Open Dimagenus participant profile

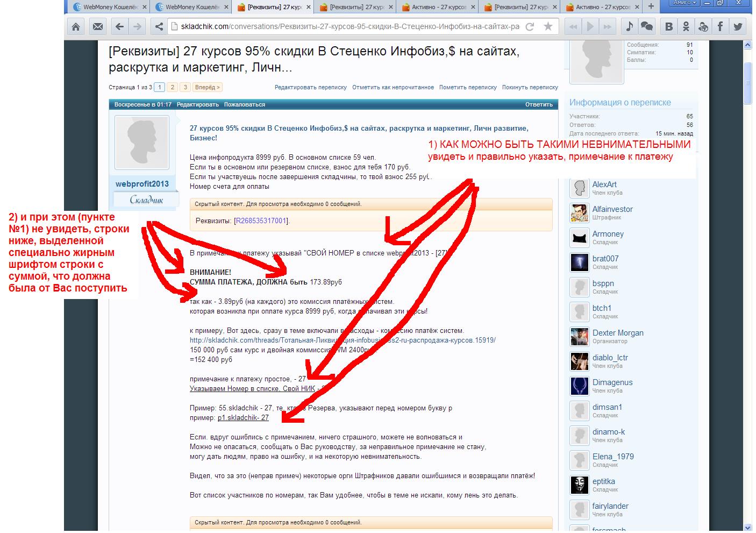[x=612, y=382]
